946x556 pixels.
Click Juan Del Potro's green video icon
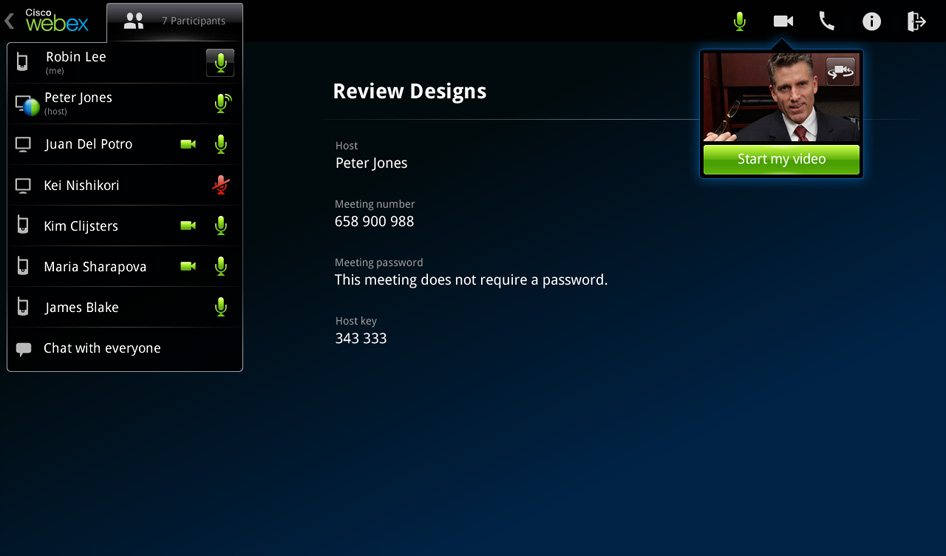pos(187,144)
